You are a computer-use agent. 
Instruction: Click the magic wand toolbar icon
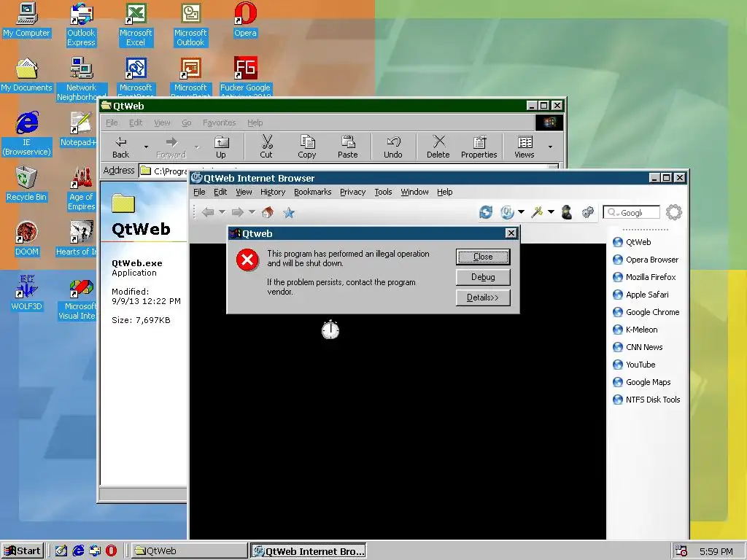537,212
